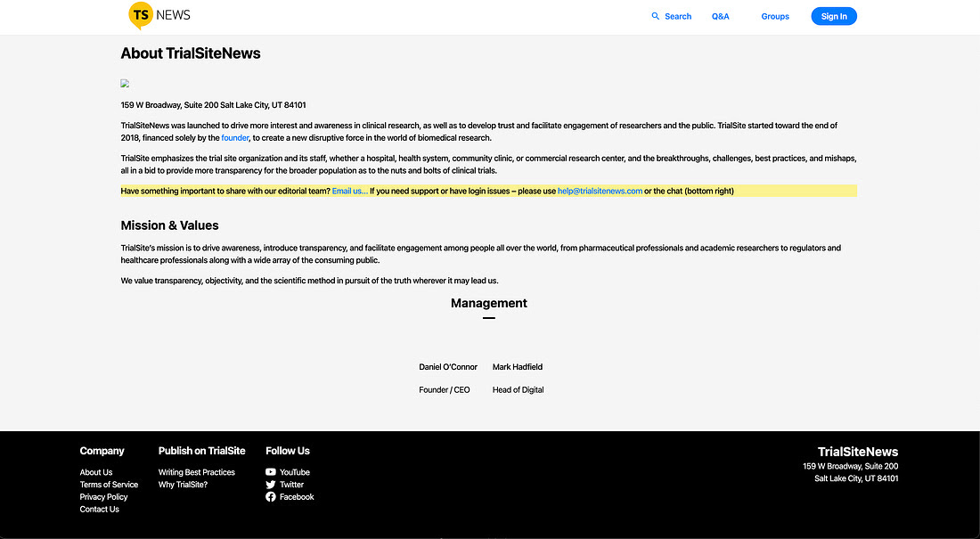
Task: Open the help@trialsitenews.com email link
Action: click(600, 191)
